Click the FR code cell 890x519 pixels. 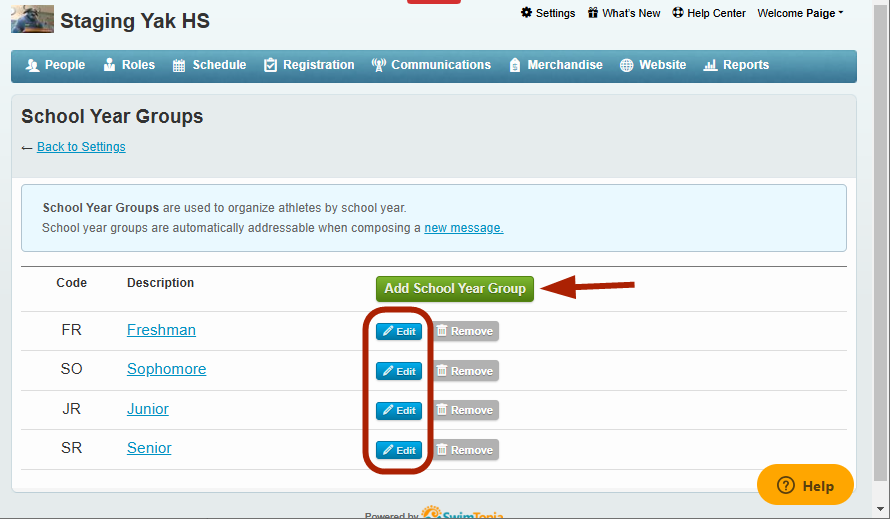click(x=72, y=330)
